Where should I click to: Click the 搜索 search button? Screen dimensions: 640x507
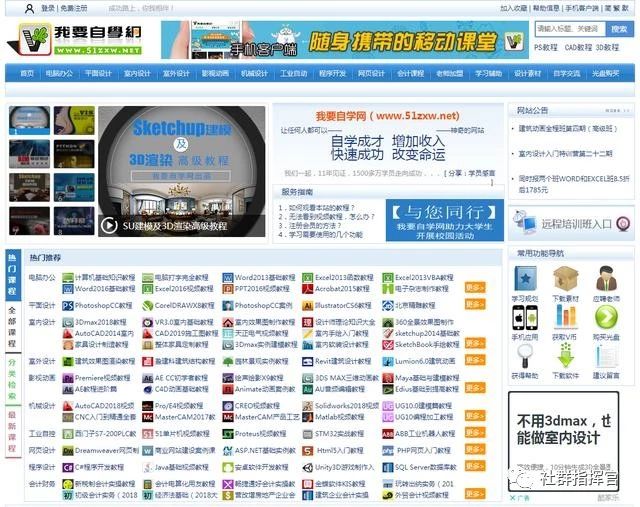[x=619, y=29]
